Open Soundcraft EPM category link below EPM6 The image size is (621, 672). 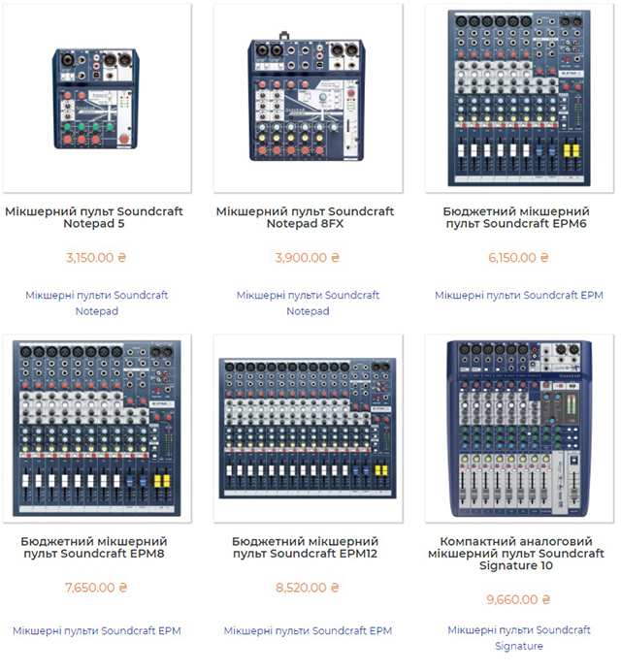click(x=518, y=295)
